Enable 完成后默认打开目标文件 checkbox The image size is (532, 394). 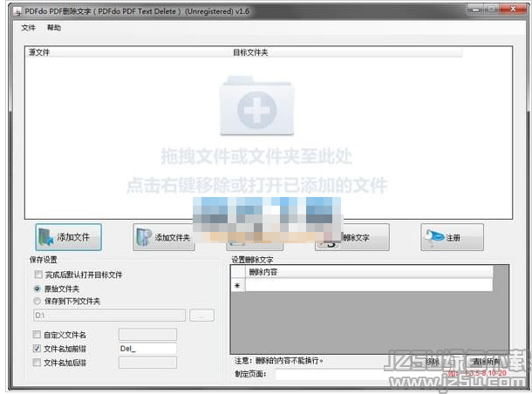38,275
